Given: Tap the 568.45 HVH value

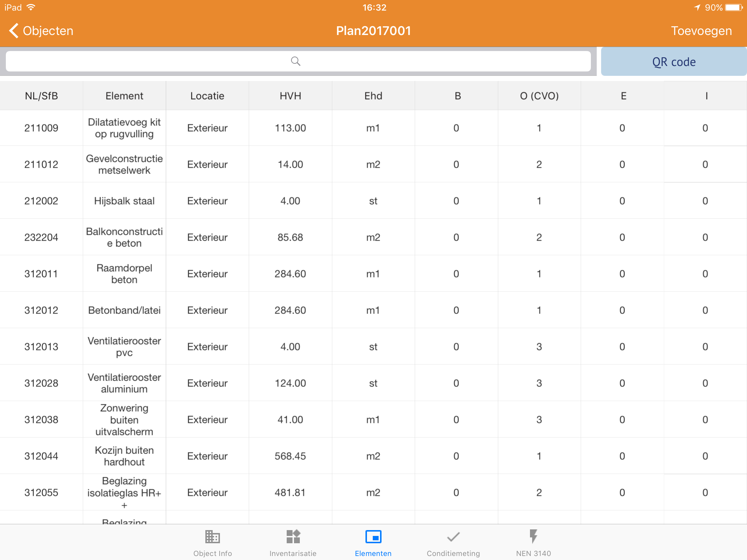Looking at the screenshot, I should [290, 456].
